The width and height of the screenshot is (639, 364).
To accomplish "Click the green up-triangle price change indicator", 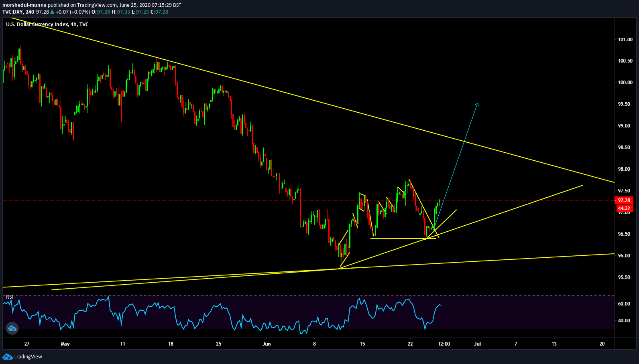I will pyautogui.click(x=52, y=12).
